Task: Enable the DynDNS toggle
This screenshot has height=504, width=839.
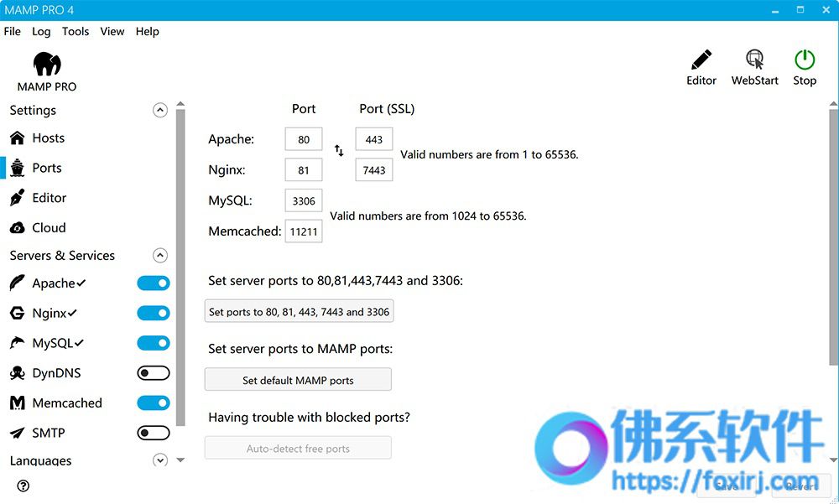Action: point(154,373)
